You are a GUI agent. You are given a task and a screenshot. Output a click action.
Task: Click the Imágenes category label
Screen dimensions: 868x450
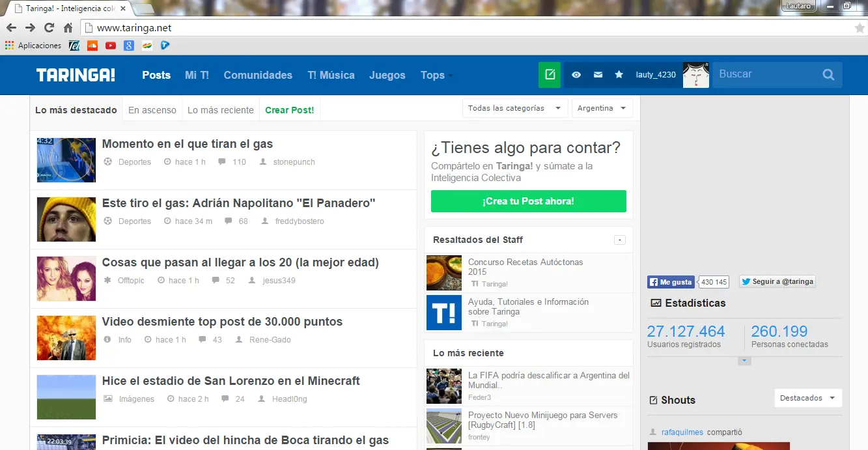point(137,399)
